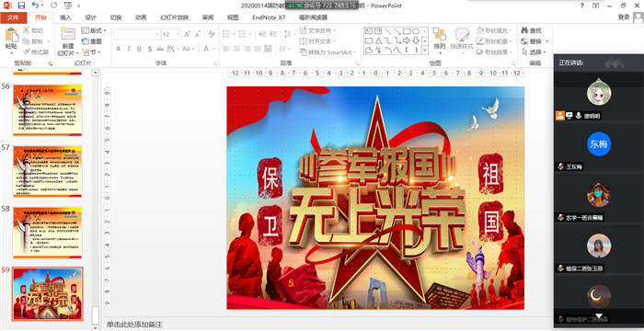This screenshot has width=644, height=331.
Task: Click the Paste clipboard icon
Action: 11,36
